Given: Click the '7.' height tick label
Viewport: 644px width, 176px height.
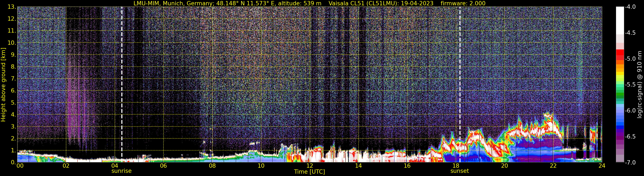Looking at the screenshot, I should point(13,79).
